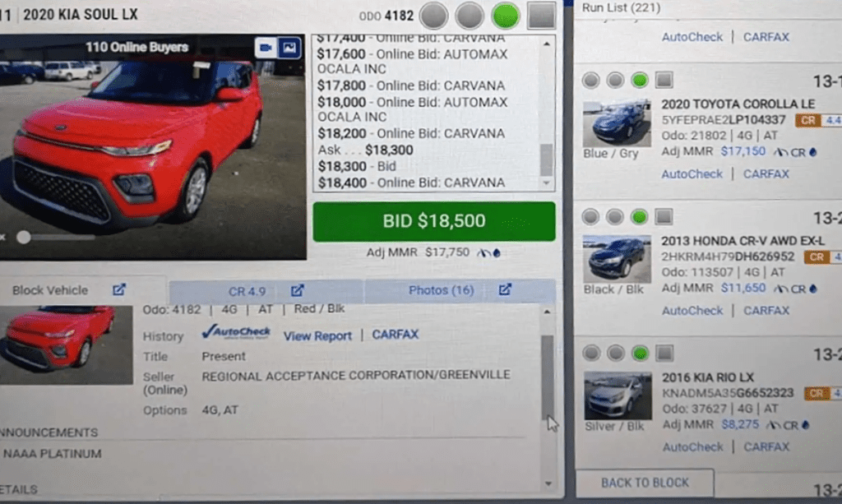Click the gray square icon for the 2020 Kia Soul
The width and height of the screenshot is (842, 504).
(x=541, y=15)
